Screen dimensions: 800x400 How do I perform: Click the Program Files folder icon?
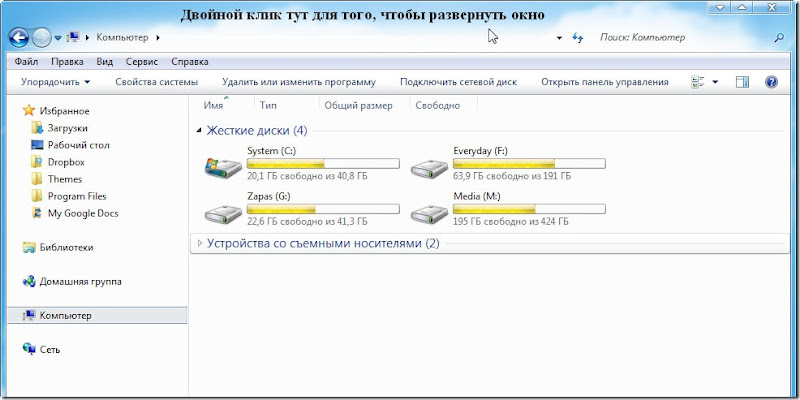click(37, 196)
